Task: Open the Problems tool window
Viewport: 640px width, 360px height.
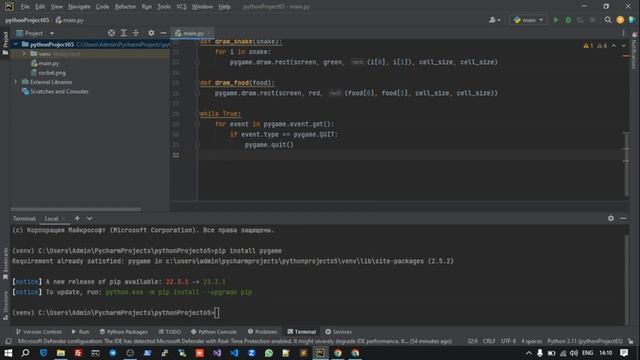Action: point(262,331)
